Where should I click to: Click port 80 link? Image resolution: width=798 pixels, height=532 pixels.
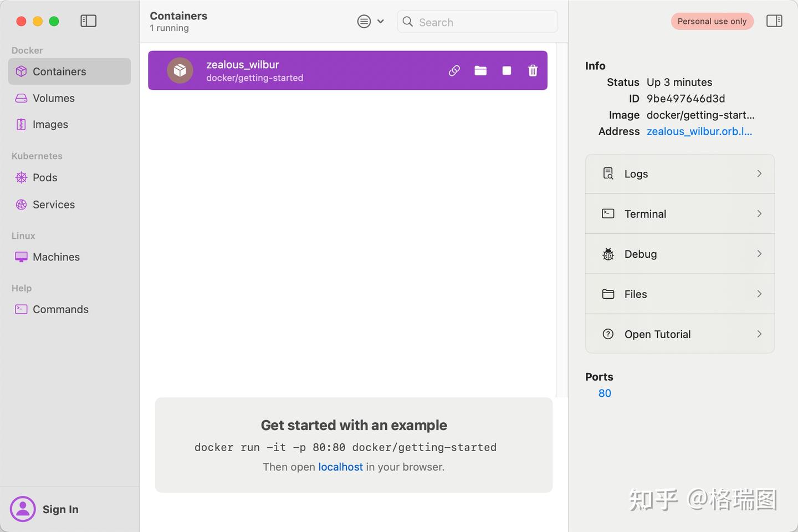605,393
